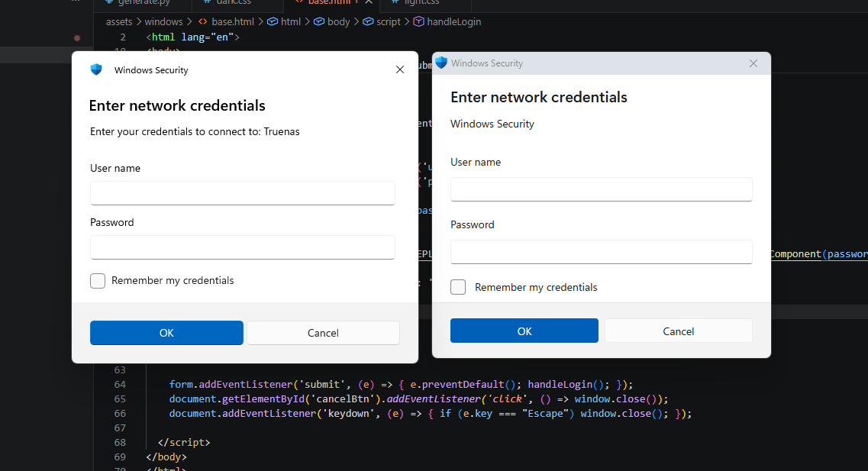868x471 pixels.
Task: Click Cancel in the right credentials dialog
Action: tap(679, 331)
